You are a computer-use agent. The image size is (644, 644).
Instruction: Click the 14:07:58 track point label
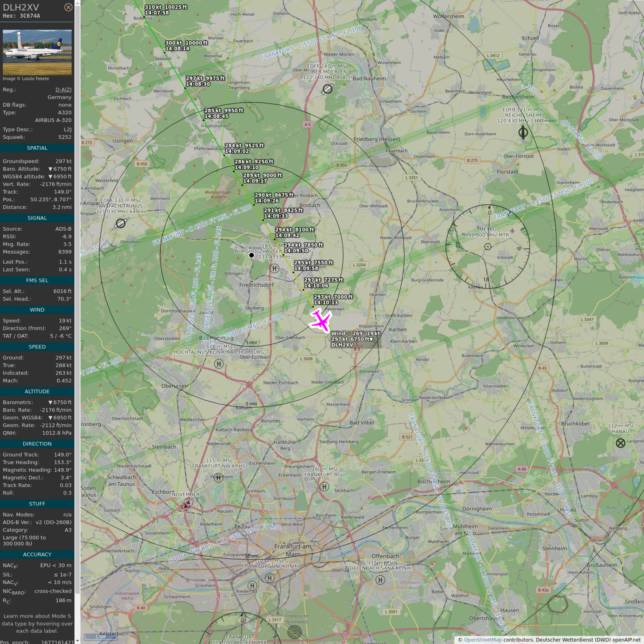(x=157, y=13)
